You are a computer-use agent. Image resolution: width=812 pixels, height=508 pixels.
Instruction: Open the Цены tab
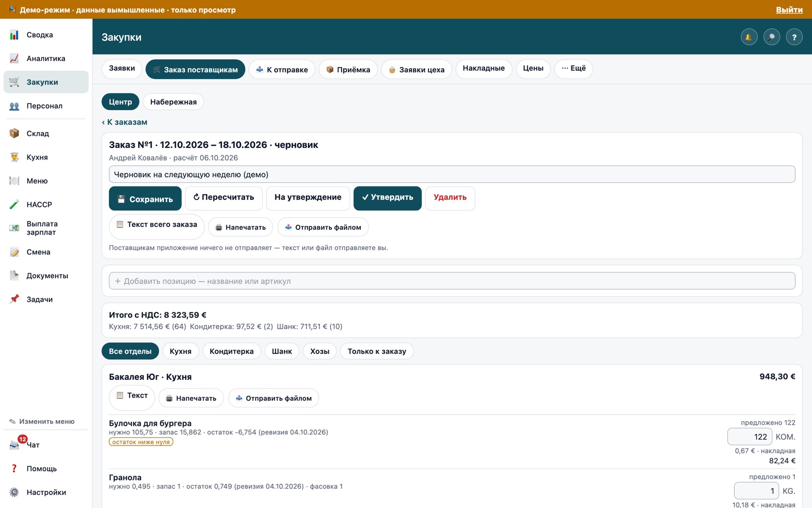[x=533, y=69]
